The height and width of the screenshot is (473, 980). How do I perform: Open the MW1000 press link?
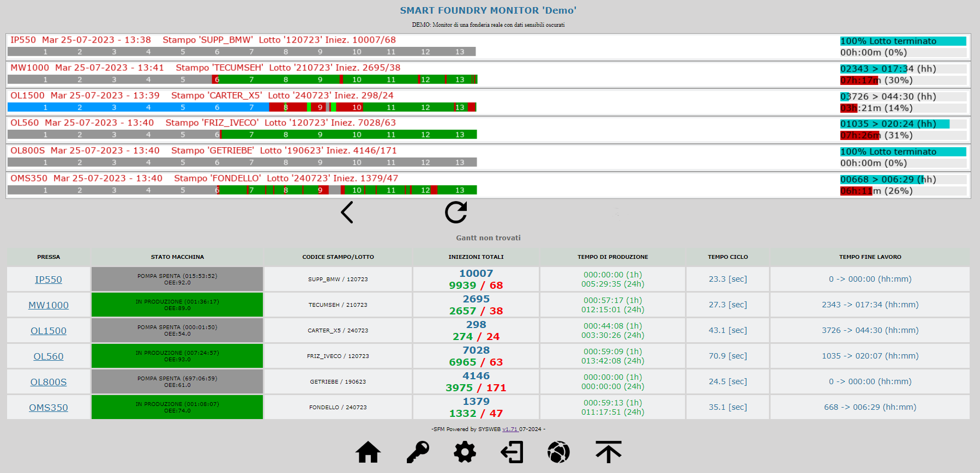click(49, 305)
